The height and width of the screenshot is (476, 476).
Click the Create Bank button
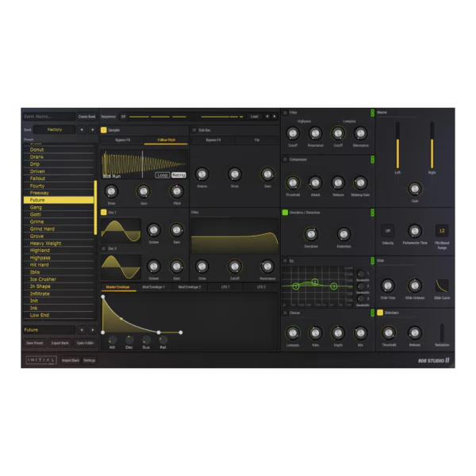86,117
